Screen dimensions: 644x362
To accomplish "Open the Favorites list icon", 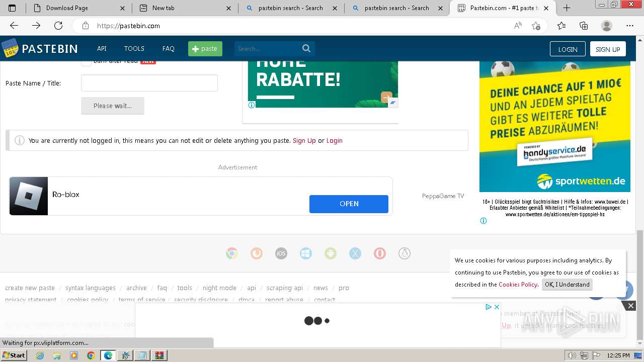I will (x=561, y=26).
